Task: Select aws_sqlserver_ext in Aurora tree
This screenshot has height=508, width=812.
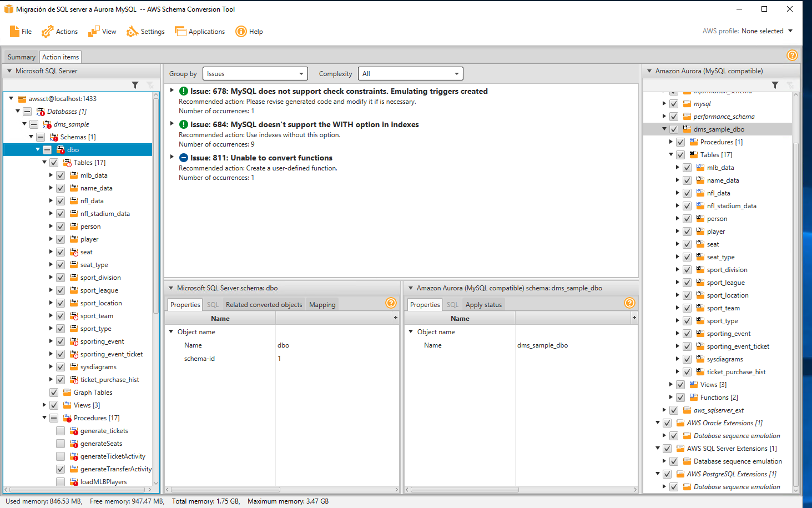Action: coord(718,410)
